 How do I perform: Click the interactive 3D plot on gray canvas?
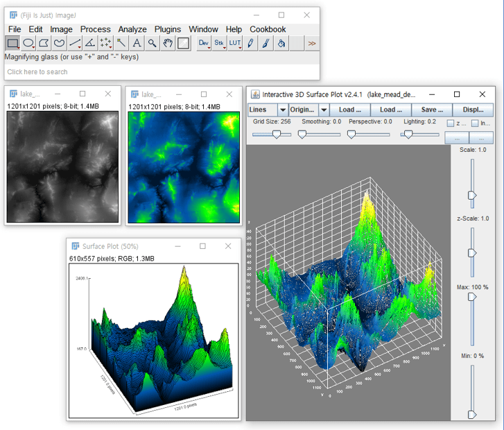pos(349,282)
